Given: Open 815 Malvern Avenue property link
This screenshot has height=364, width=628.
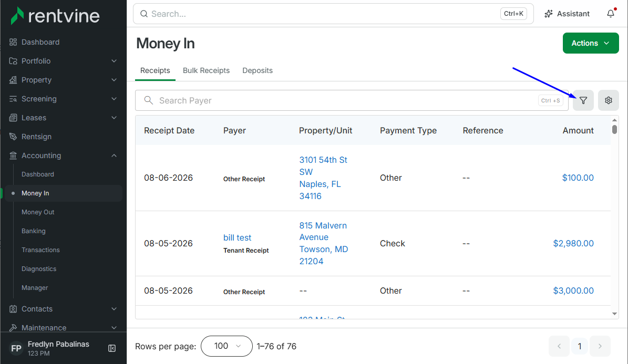Looking at the screenshot, I should [324, 243].
